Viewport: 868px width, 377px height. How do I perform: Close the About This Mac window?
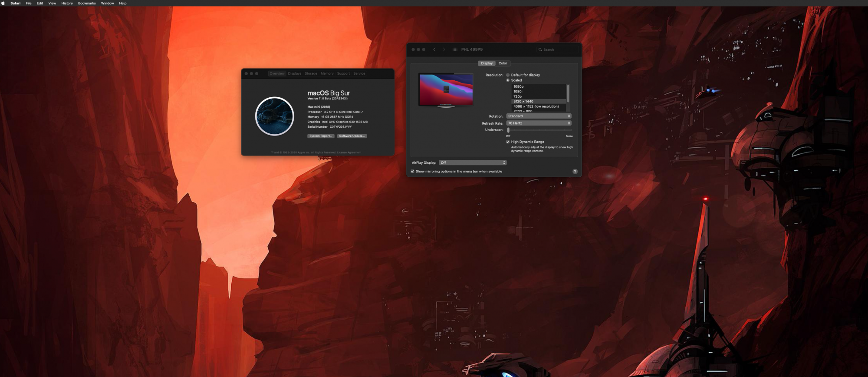(246, 73)
